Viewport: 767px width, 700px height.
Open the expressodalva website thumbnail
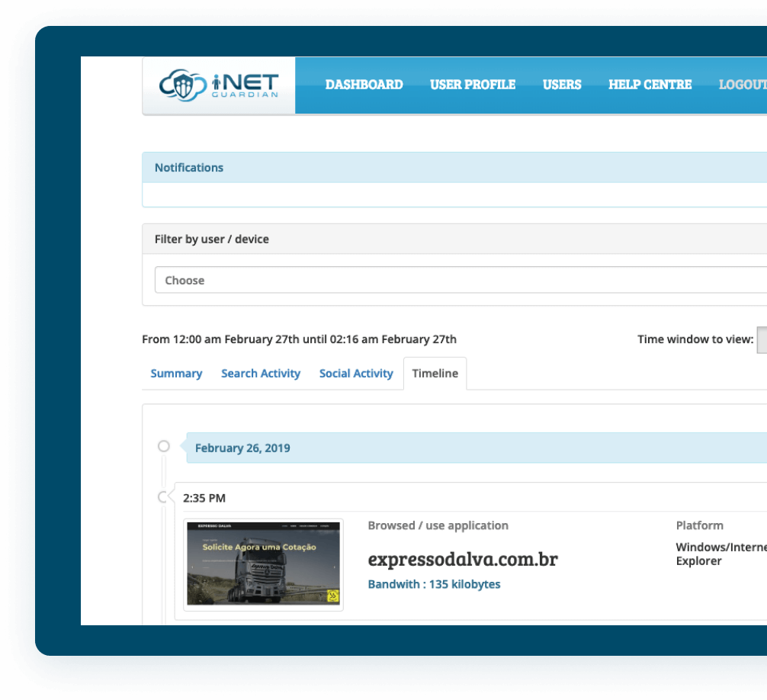coord(263,564)
